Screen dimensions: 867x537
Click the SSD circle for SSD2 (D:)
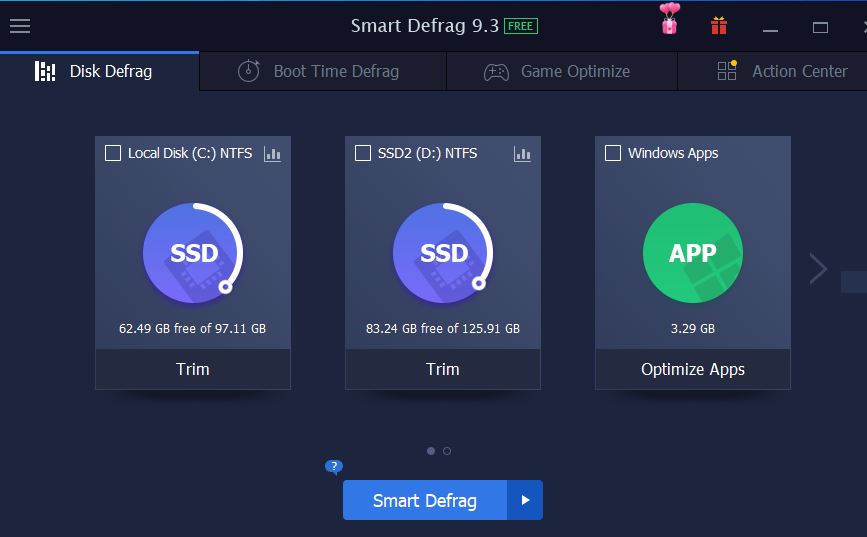(443, 253)
